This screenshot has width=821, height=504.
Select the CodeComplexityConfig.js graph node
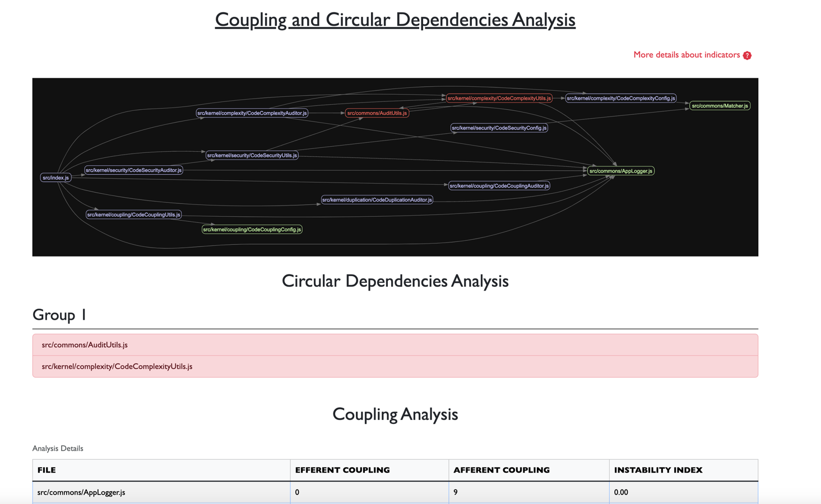pos(621,98)
